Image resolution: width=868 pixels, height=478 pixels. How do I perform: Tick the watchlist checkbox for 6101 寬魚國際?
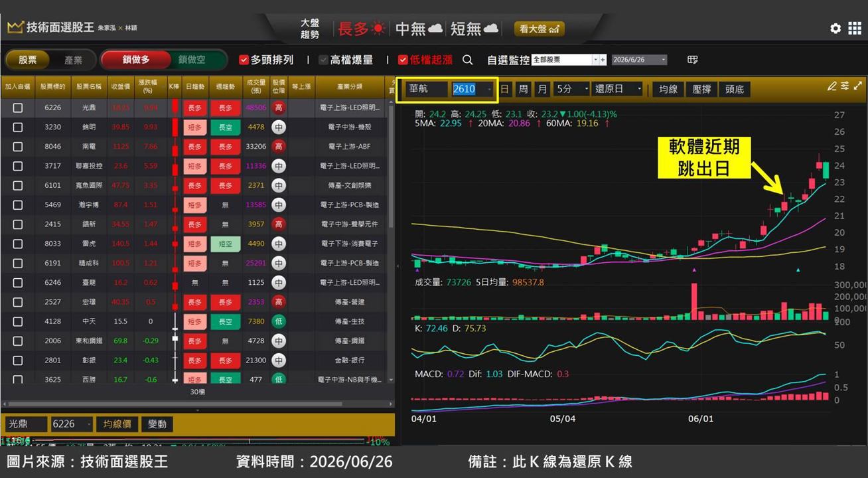pyautogui.click(x=18, y=185)
